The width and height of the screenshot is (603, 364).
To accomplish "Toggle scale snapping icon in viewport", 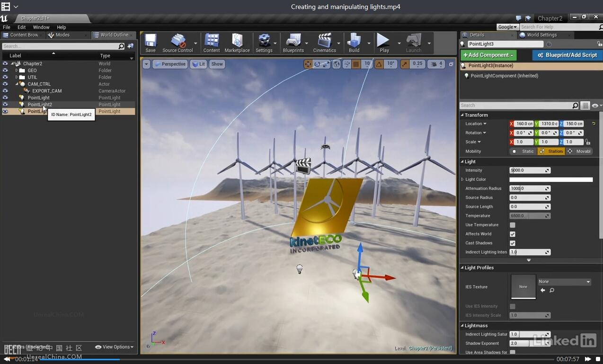I will pyautogui.click(x=405, y=64).
